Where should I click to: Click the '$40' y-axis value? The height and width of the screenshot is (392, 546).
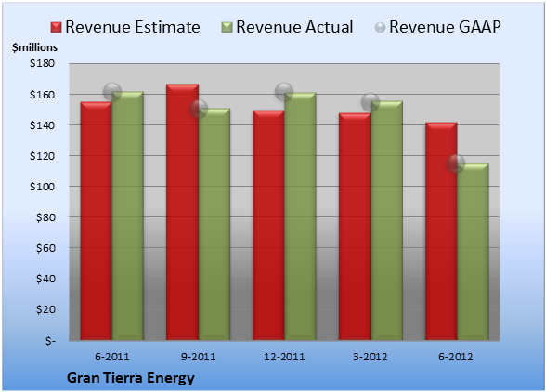[x=45, y=279]
